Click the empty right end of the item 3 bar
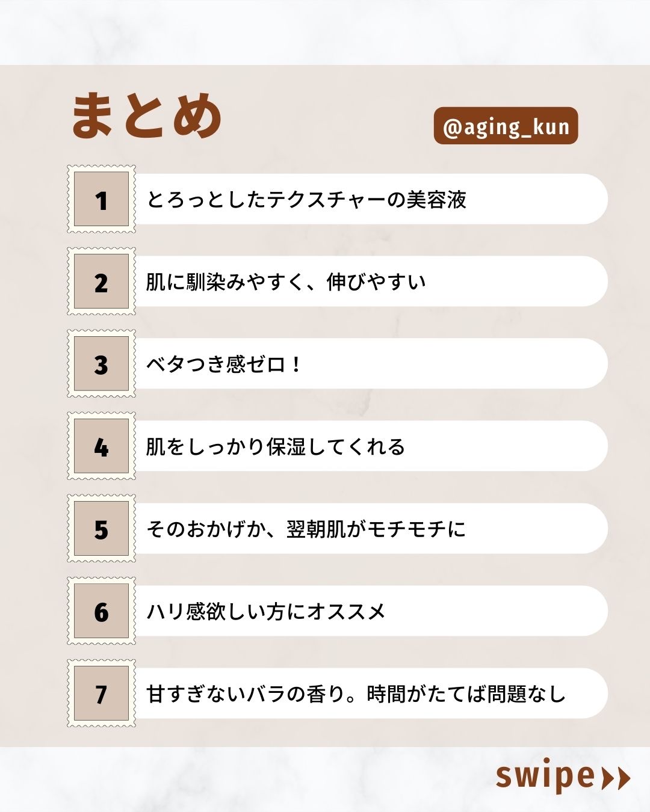The image size is (650, 812). coord(542,364)
